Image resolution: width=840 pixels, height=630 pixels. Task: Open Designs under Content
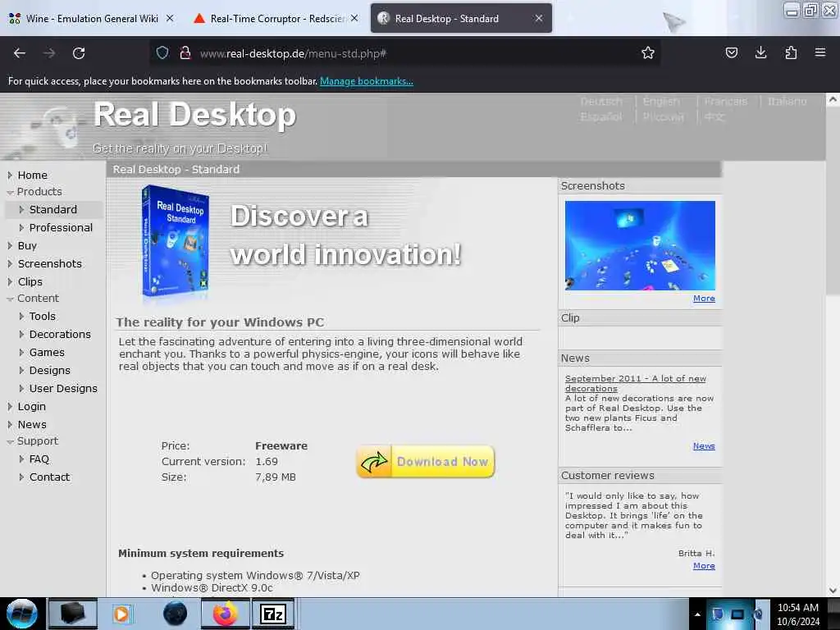pos(49,370)
